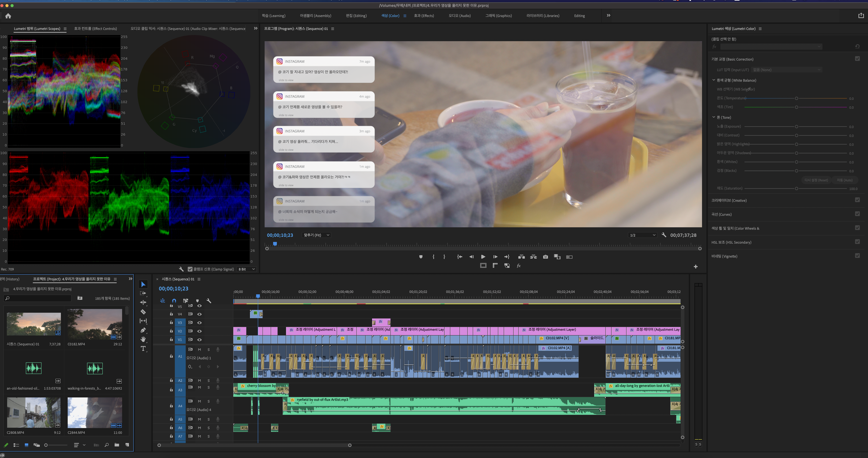Switch to Audio workspace
Image resolution: width=868 pixels, height=458 pixels.
460,15
